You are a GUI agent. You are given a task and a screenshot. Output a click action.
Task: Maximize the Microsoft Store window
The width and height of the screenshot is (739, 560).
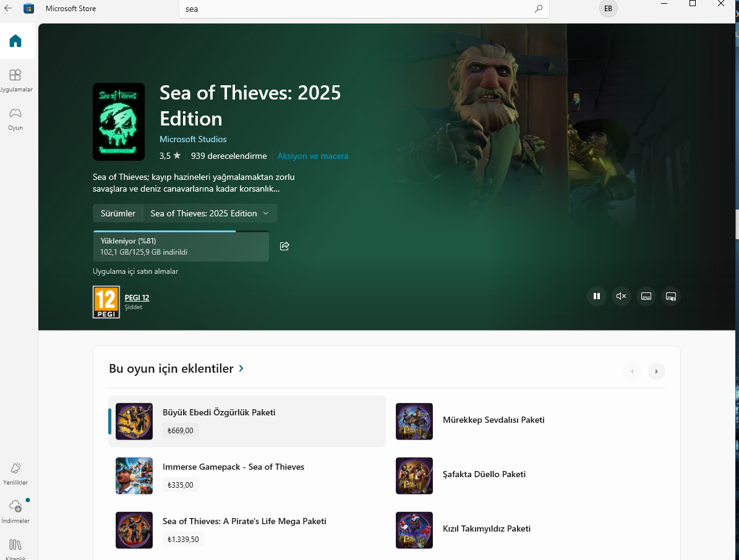[x=693, y=4]
